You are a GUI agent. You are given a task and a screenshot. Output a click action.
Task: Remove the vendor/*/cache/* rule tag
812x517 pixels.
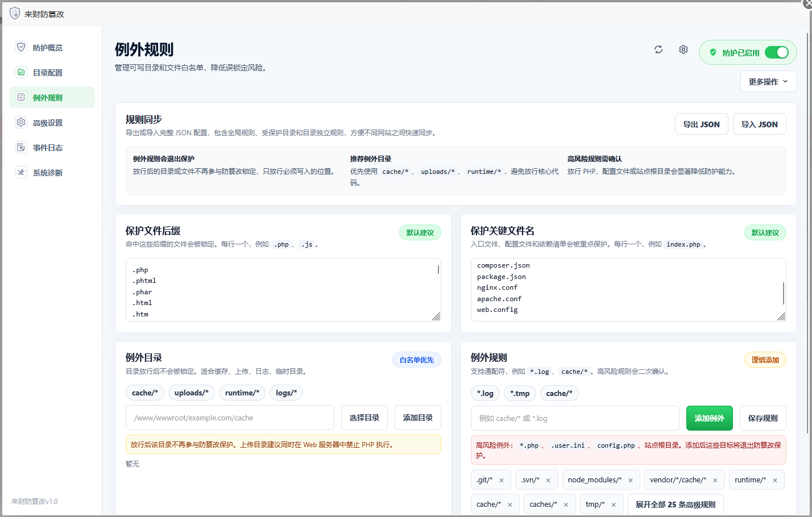(715, 480)
